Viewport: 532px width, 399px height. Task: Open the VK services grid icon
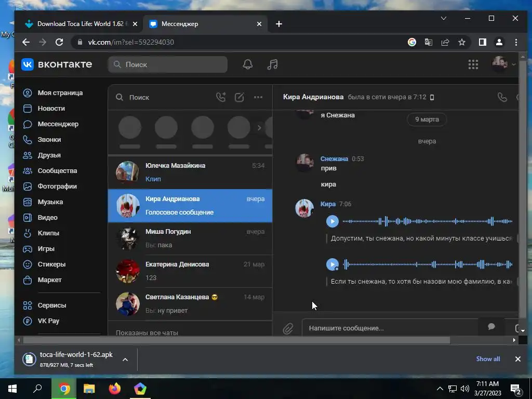[x=473, y=64]
